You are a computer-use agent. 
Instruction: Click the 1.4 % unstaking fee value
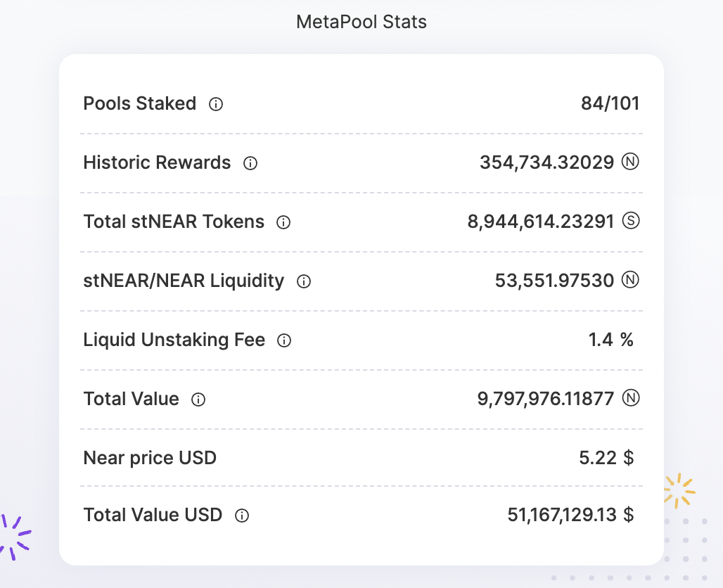coord(611,340)
